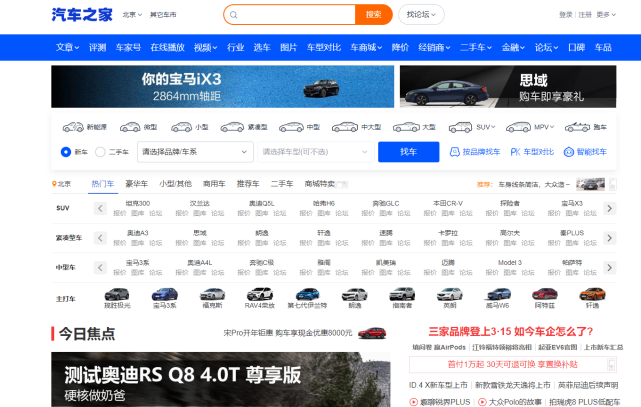
Task: Click the blue 找车 button
Action: click(x=408, y=152)
